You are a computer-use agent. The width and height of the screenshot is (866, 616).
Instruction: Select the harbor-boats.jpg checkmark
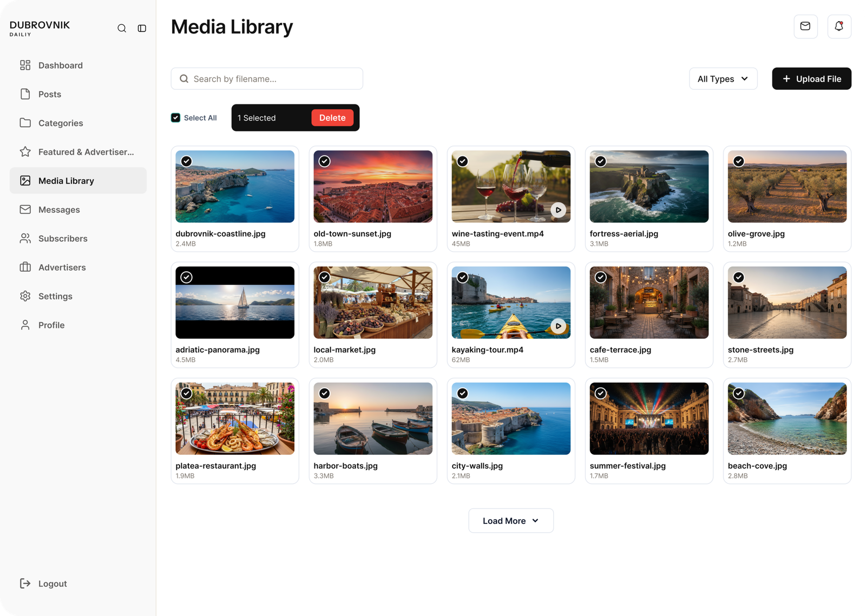coord(324,394)
